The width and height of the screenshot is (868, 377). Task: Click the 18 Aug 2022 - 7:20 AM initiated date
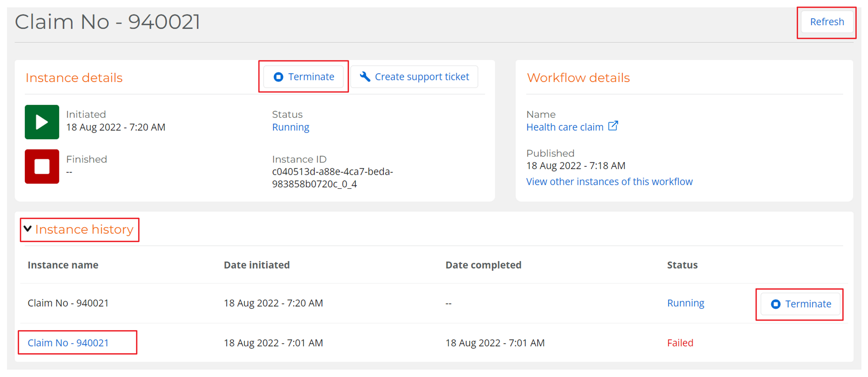pos(116,127)
